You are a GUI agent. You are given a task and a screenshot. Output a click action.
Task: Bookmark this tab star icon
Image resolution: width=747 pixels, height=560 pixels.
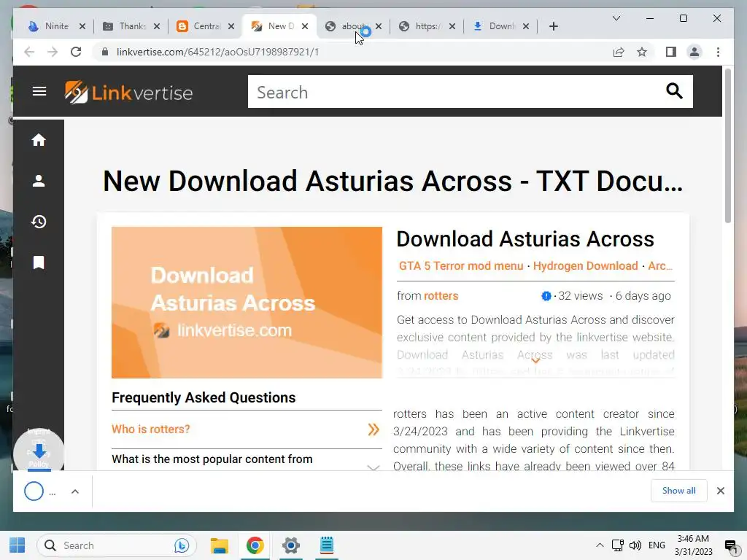pos(642,52)
